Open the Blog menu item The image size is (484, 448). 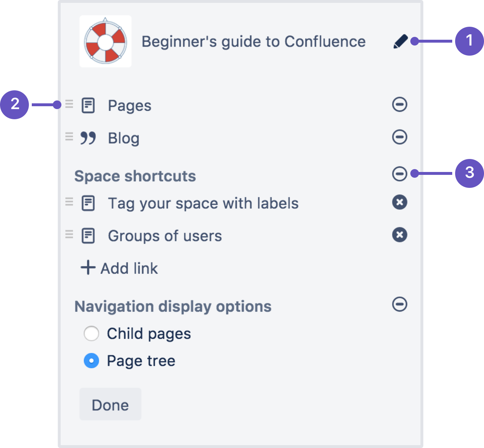coord(124,138)
